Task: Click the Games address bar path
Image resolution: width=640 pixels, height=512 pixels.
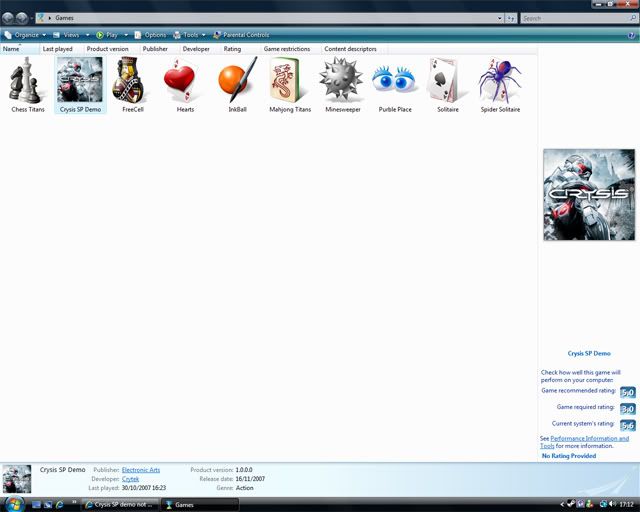Action: pyautogui.click(x=64, y=18)
